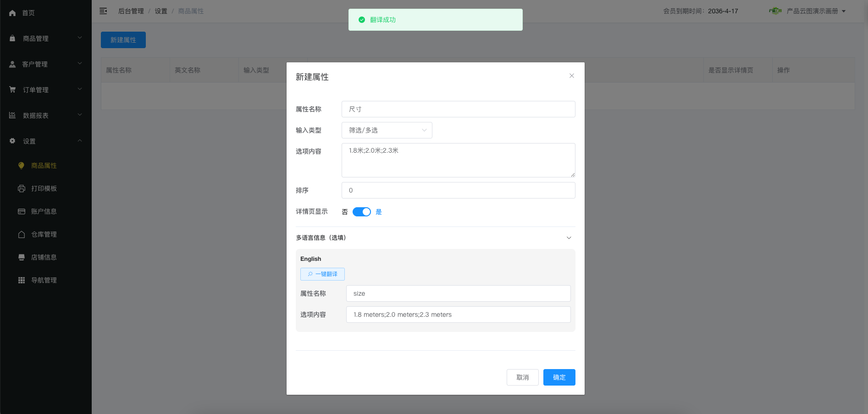This screenshot has height=414, width=868.
Task: Click the settings gear icon
Action: [x=12, y=141]
